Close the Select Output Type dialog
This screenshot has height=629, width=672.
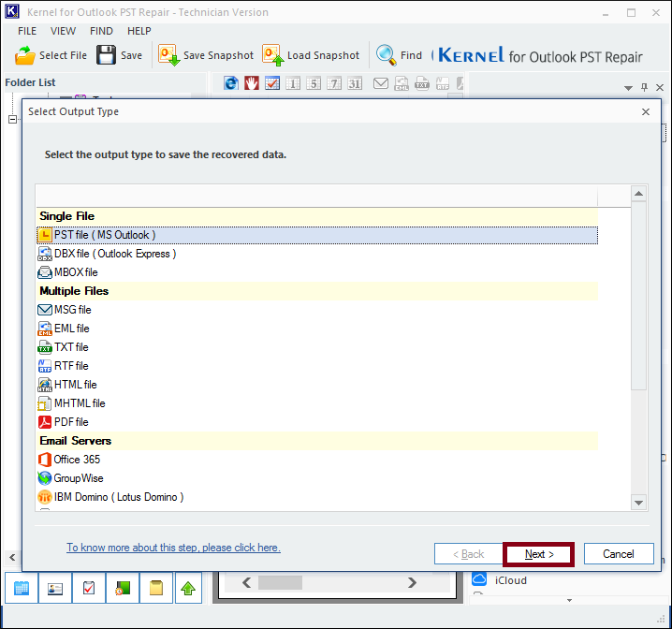pyautogui.click(x=645, y=111)
